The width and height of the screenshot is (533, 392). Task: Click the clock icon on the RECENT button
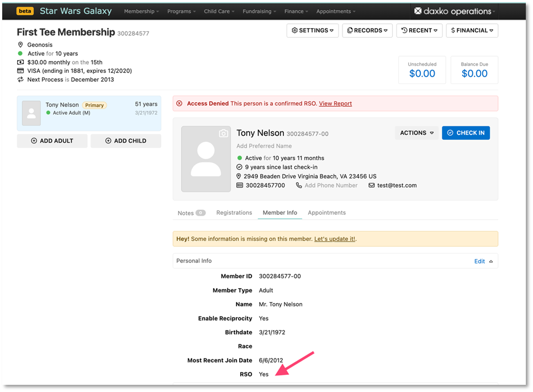point(403,30)
